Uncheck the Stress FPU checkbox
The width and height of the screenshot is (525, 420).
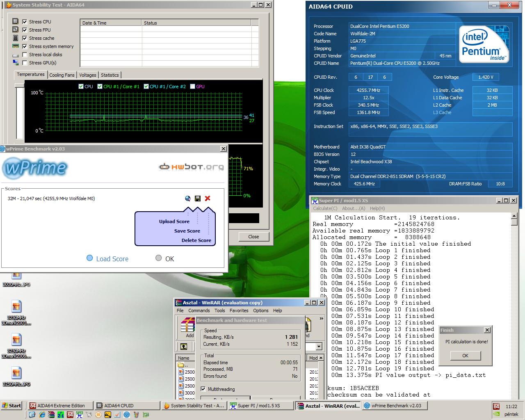pyautogui.click(x=25, y=30)
